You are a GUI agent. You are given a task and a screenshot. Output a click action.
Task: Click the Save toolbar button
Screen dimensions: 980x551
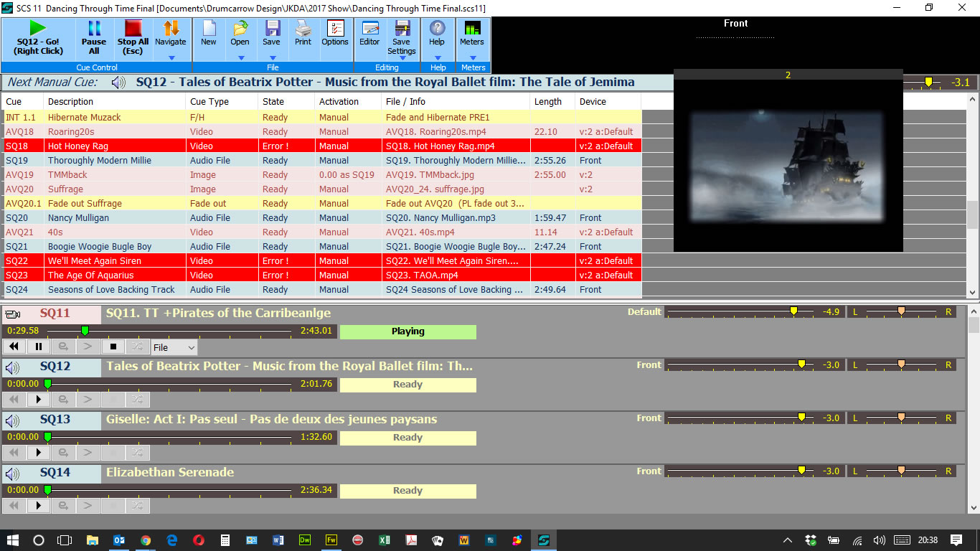(271, 34)
